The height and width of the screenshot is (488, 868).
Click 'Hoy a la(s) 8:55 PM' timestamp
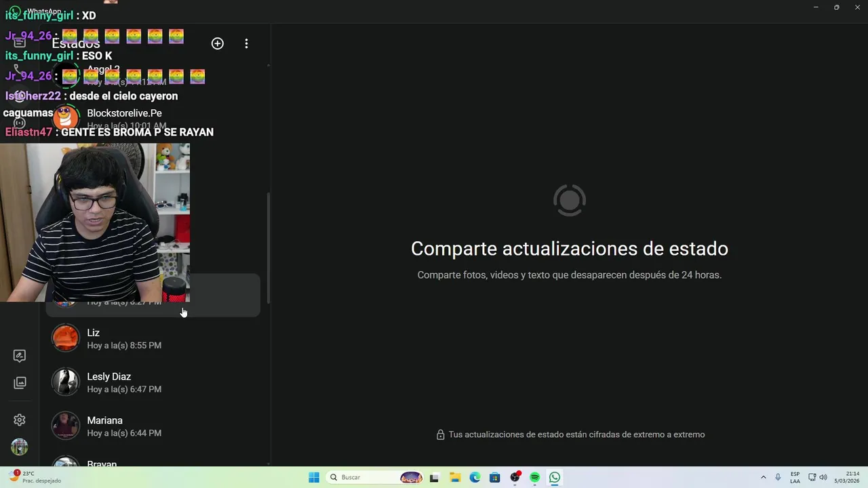pyautogui.click(x=124, y=346)
